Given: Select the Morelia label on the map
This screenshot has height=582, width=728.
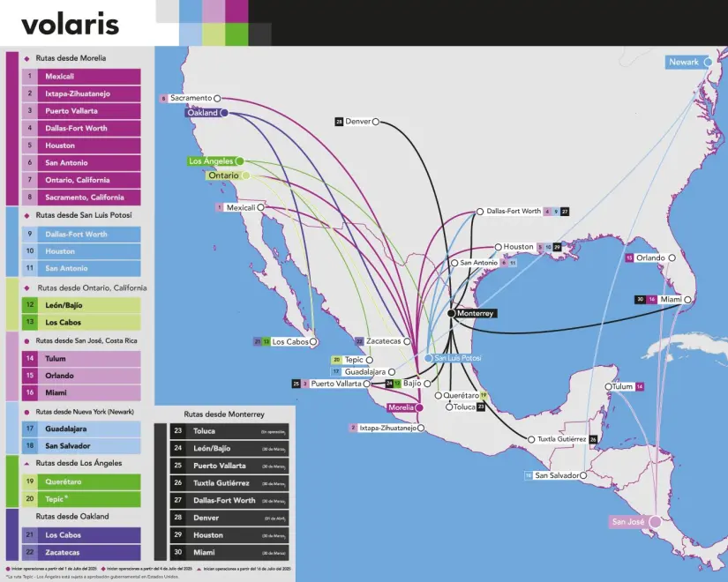Looking at the screenshot, I should [401, 407].
